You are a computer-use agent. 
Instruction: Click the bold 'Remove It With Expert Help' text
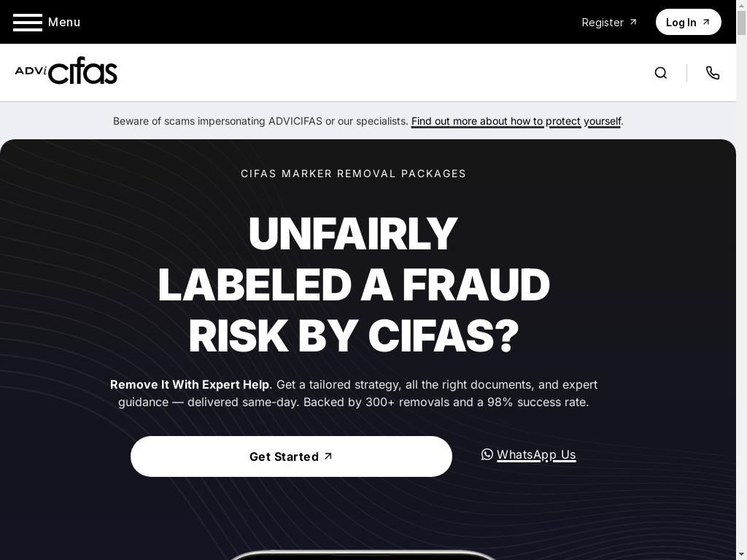pyautogui.click(x=190, y=384)
